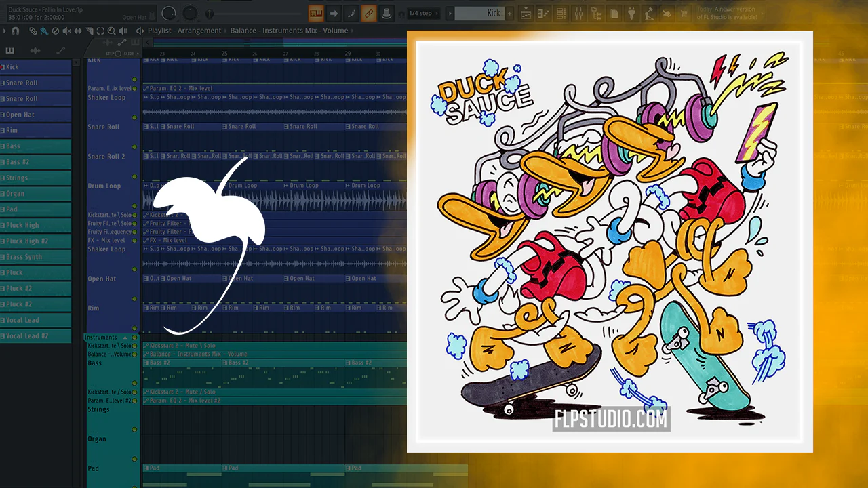Select the Delete tool in playlist toolbar
This screenshot has width=868, height=488.
coord(56,30)
